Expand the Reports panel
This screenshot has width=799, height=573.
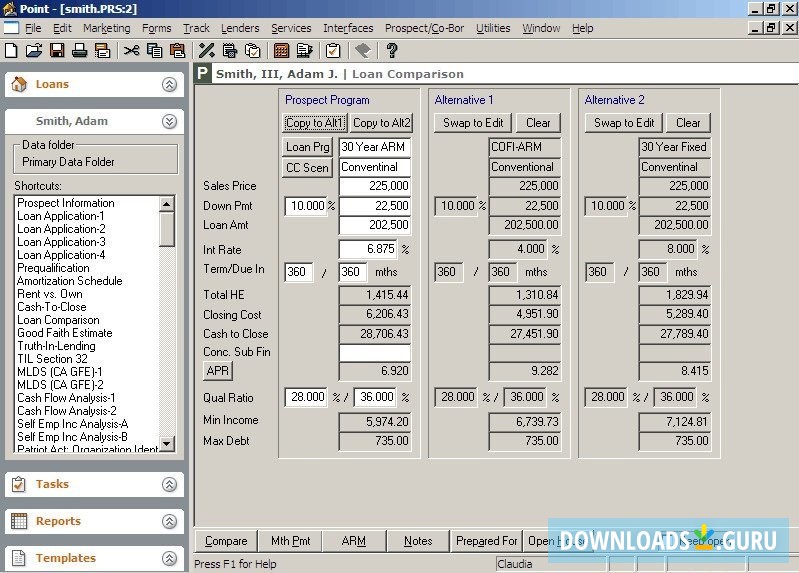click(169, 521)
